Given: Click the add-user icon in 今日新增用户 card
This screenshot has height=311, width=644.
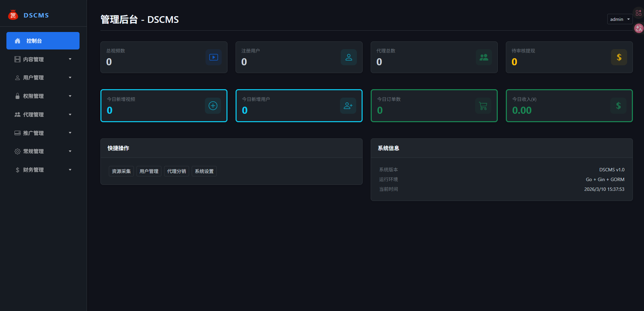Looking at the screenshot, I should [348, 106].
